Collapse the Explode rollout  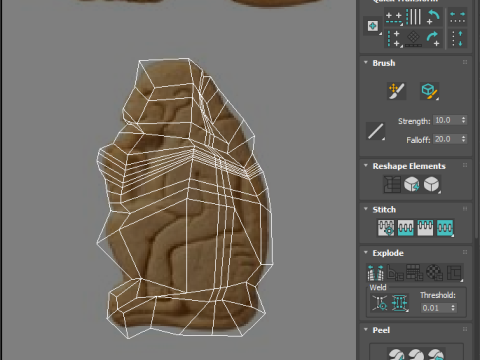click(366, 253)
